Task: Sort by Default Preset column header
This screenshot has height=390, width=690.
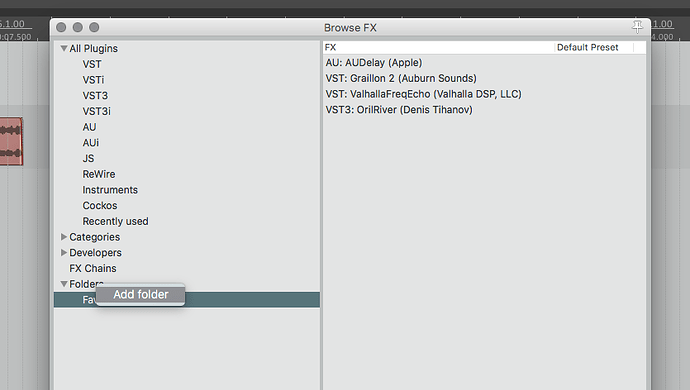Action: tap(587, 48)
